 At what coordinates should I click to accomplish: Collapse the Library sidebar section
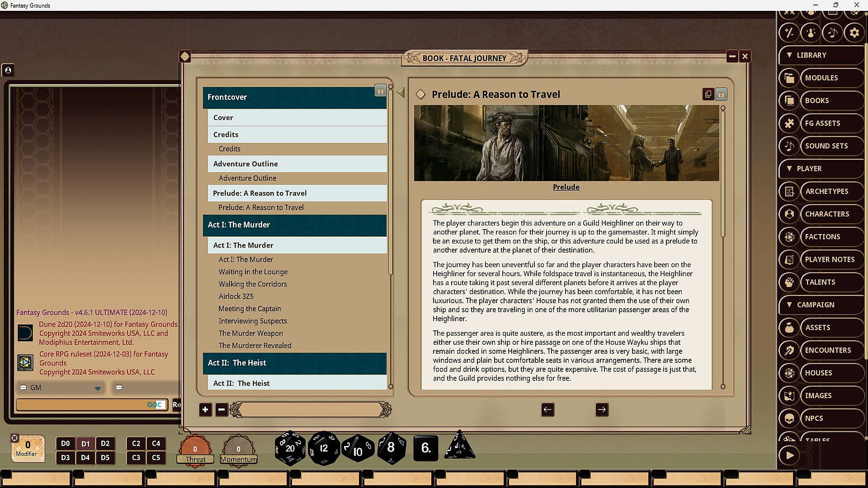tap(789, 55)
